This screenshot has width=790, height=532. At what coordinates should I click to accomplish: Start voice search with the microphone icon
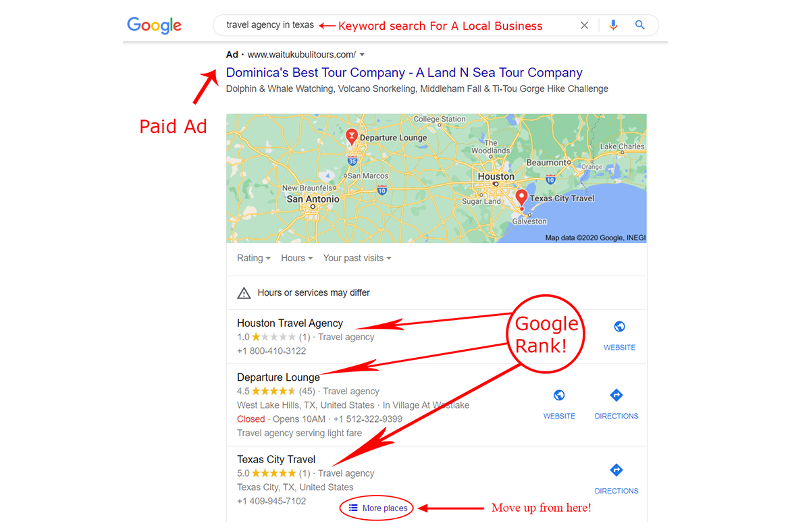613,25
